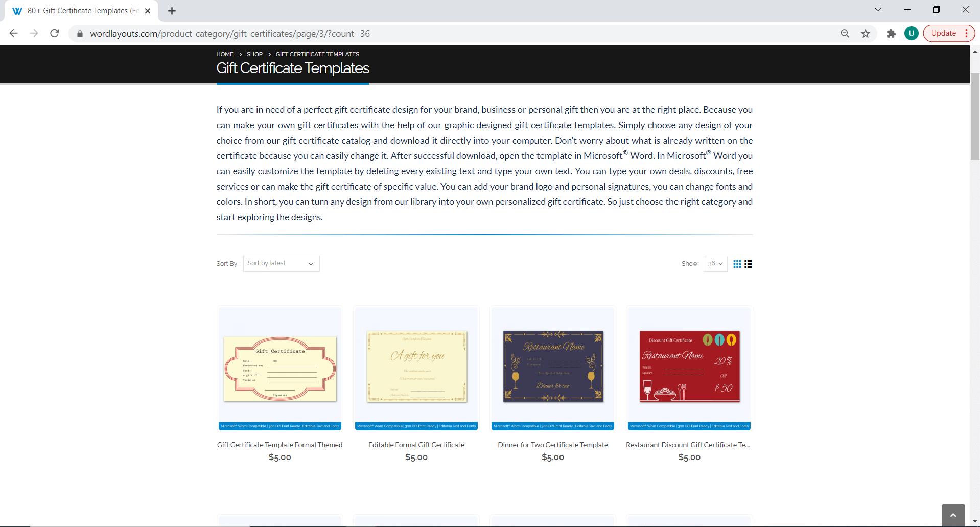Click the $5.00 price under Editable Formal certificate
The height and width of the screenshot is (527, 980).
pyautogui.click(x=416, y=457)
